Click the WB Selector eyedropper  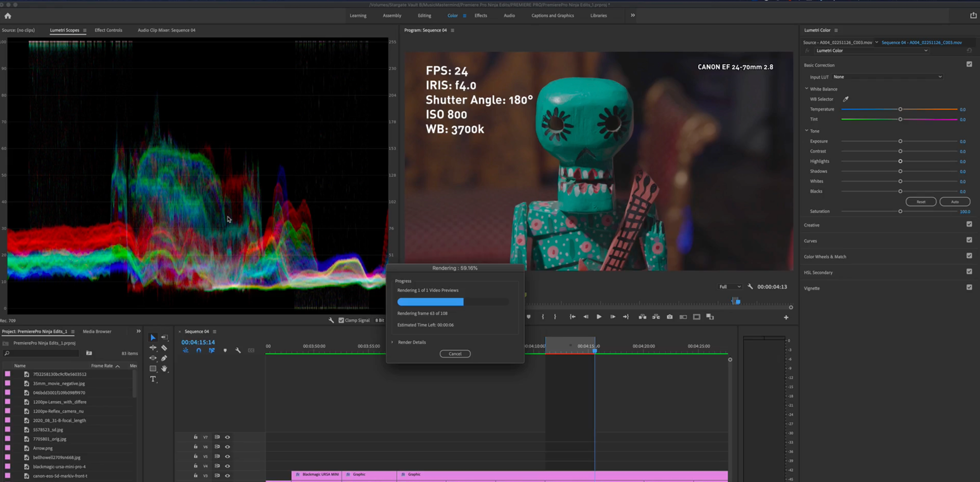pyautogui.click(x=846, y=99)
